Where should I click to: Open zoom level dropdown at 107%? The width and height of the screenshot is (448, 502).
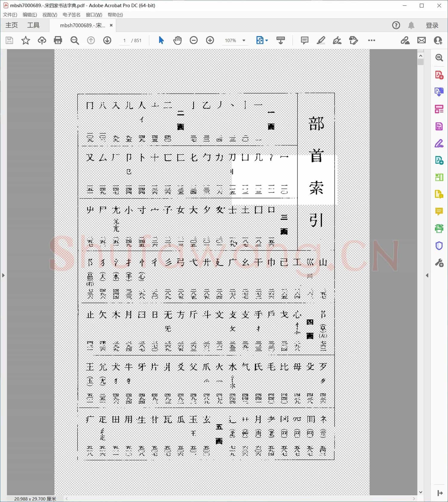point(244,40)
